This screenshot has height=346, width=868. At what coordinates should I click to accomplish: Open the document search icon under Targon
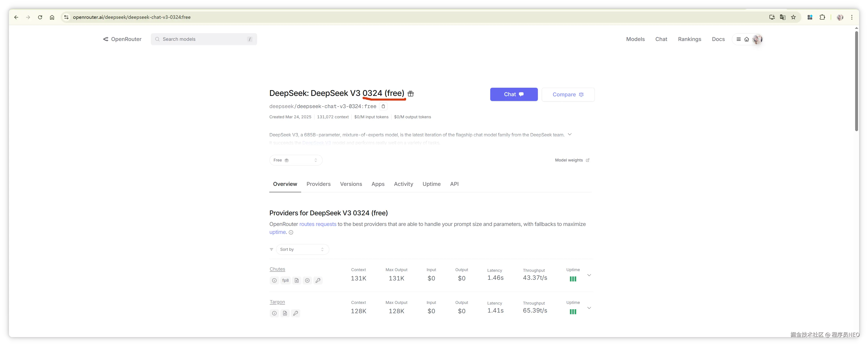coord(285,313)
